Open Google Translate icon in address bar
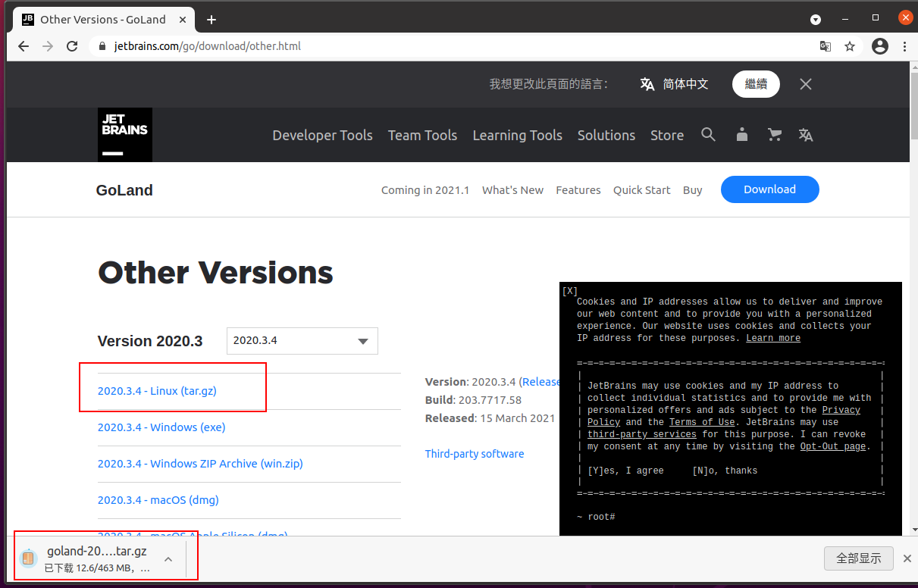This screenshot has height=588, width=918. (826, 46)
